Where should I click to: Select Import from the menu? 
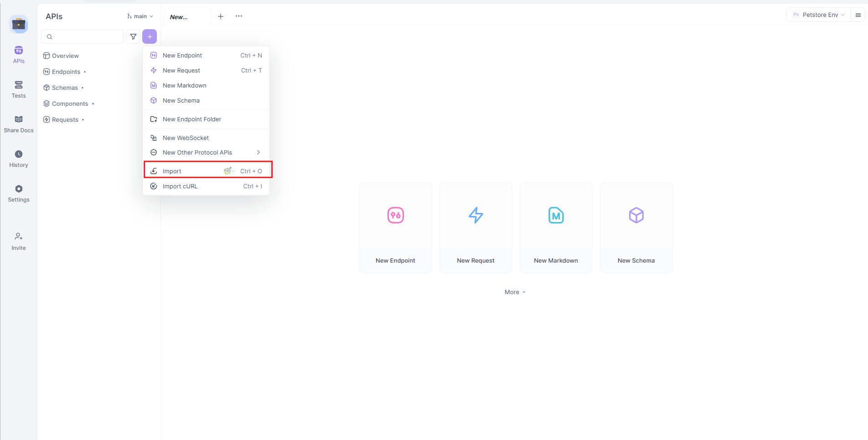point(206,171)
